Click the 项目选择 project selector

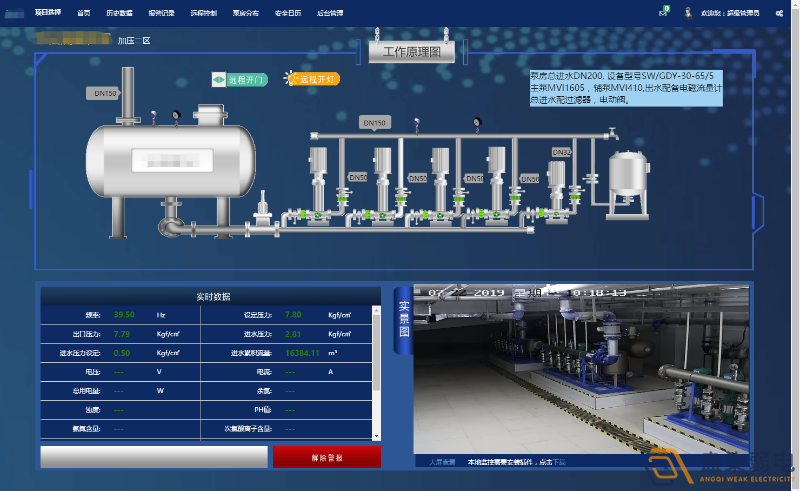pyautogui.click(x=47, y=12)
